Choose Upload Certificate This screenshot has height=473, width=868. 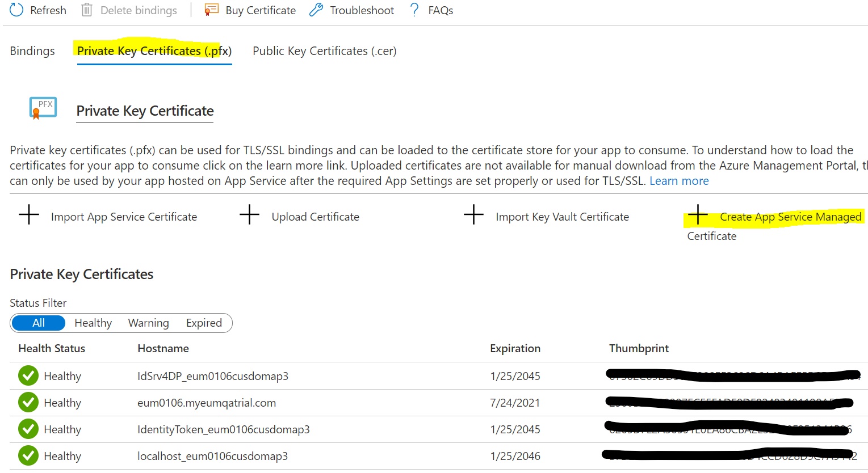tap(315, 217)
